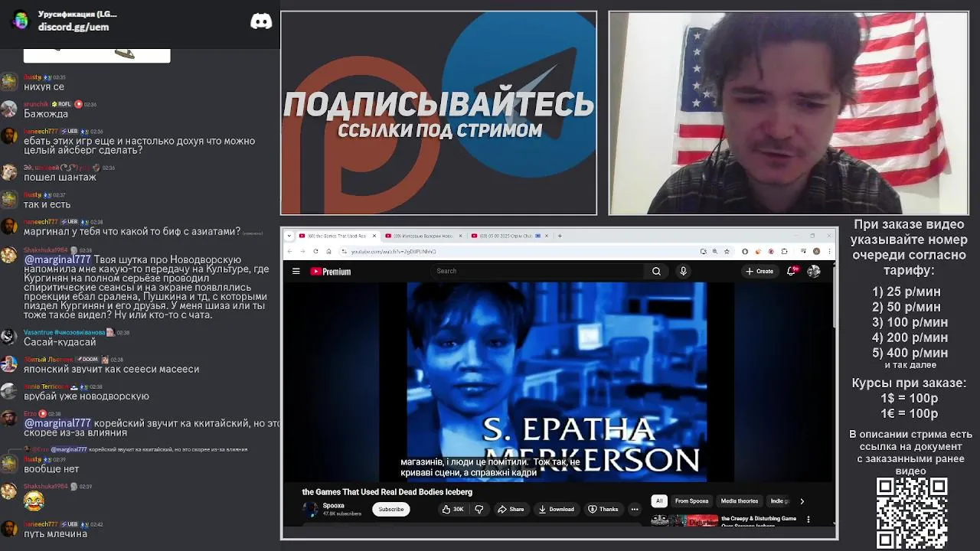The image size is (980, 551).
Task: Click the laughing emoji chat message
Action: pyautogui.click(x=34, y=501)
